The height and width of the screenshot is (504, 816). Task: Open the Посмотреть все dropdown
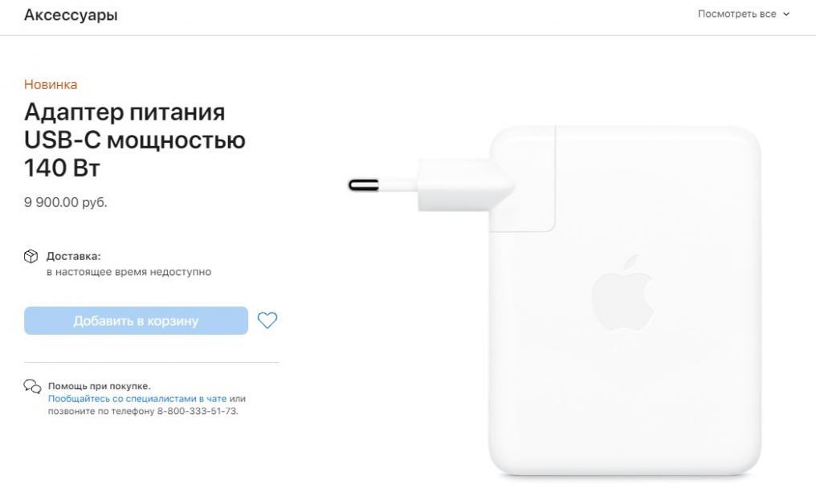pyautogui.click(x=743, y=14)
